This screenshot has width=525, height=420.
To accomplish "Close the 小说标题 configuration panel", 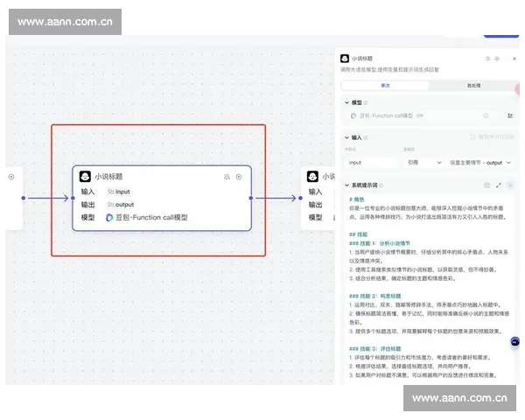I will point(514,58).
